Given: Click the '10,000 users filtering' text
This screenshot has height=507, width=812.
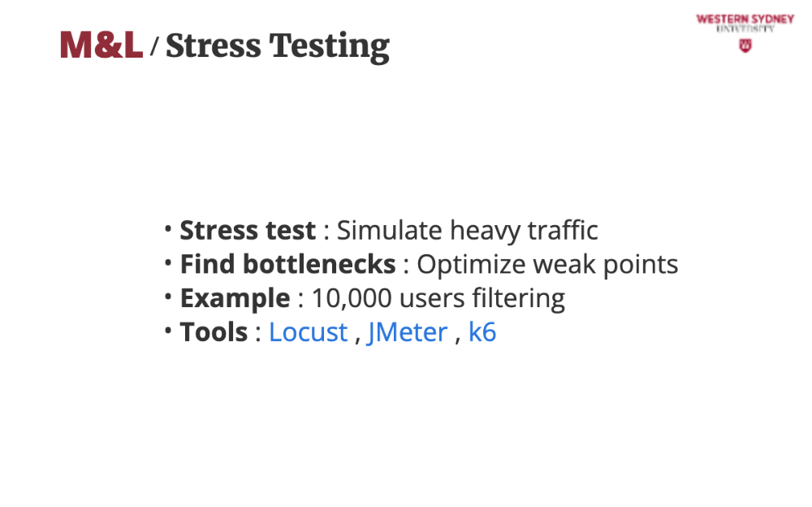Looking at the screenshot, I should pyautogui.click(x=438, y=298).
